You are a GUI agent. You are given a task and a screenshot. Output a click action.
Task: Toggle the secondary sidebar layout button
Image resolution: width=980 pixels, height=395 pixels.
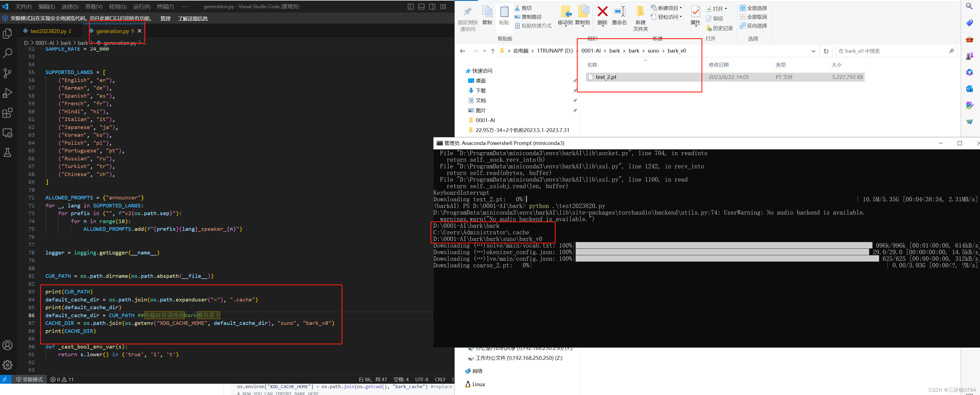(x=432, y=6)
